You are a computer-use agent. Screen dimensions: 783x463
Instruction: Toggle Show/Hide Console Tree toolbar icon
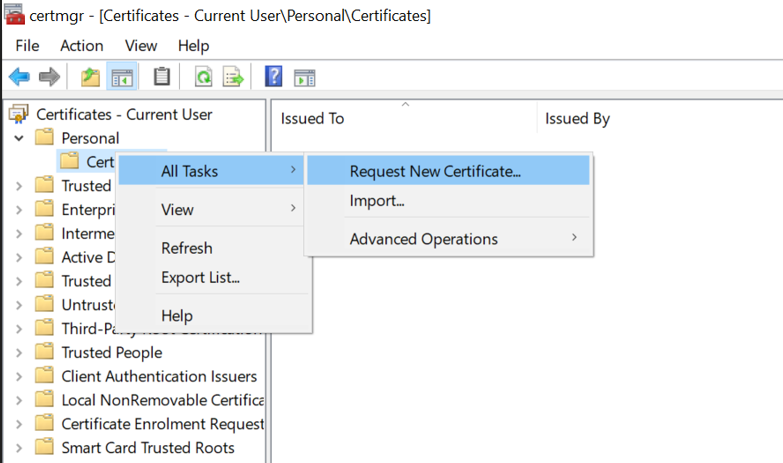point(122,77)
